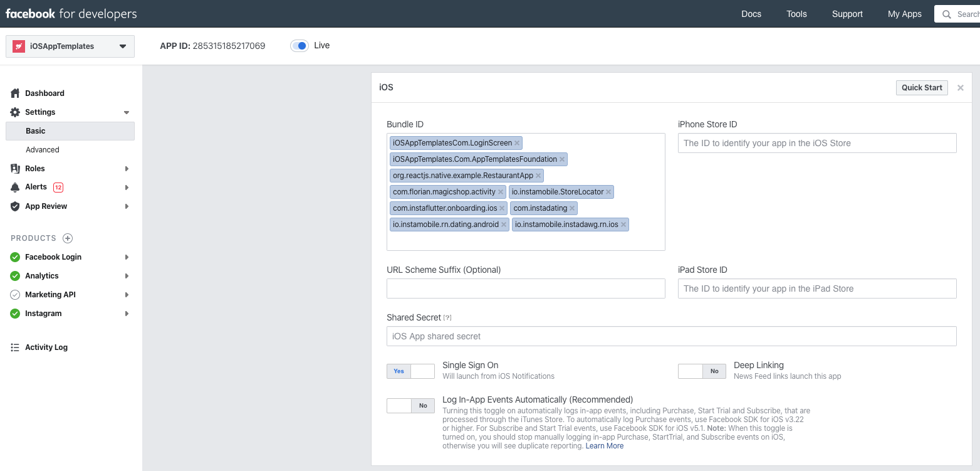Click the Quick Start button

tap(921, 88)
